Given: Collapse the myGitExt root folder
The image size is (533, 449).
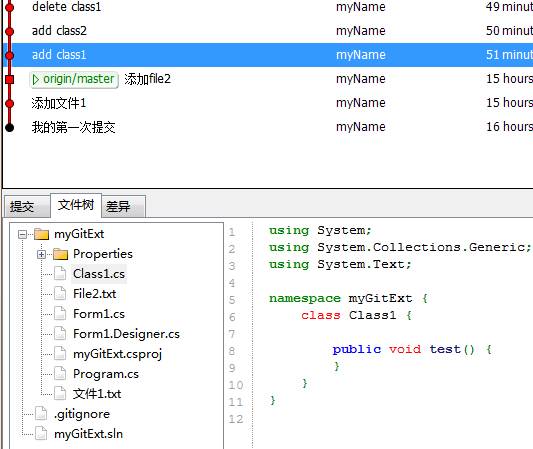Looking at the screenshot, I should tap(22, 235).
